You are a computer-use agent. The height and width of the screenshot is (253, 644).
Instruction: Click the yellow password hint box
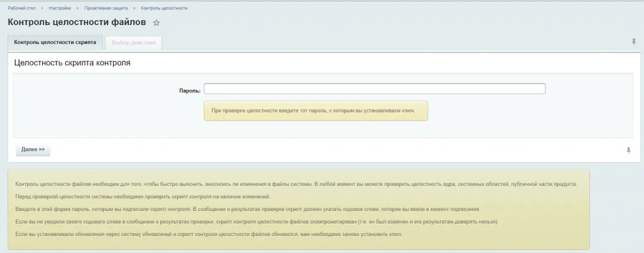[315, 110]
